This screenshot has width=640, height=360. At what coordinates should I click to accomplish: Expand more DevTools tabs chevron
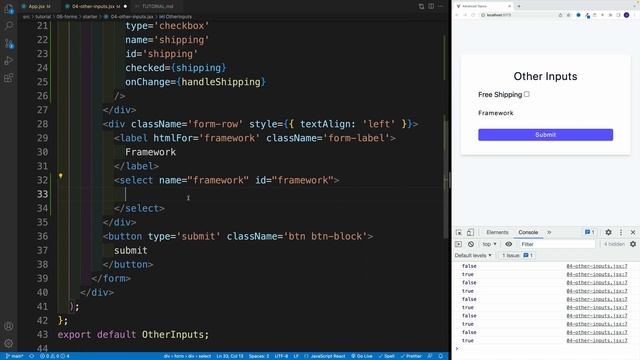(x=549, y=232)
